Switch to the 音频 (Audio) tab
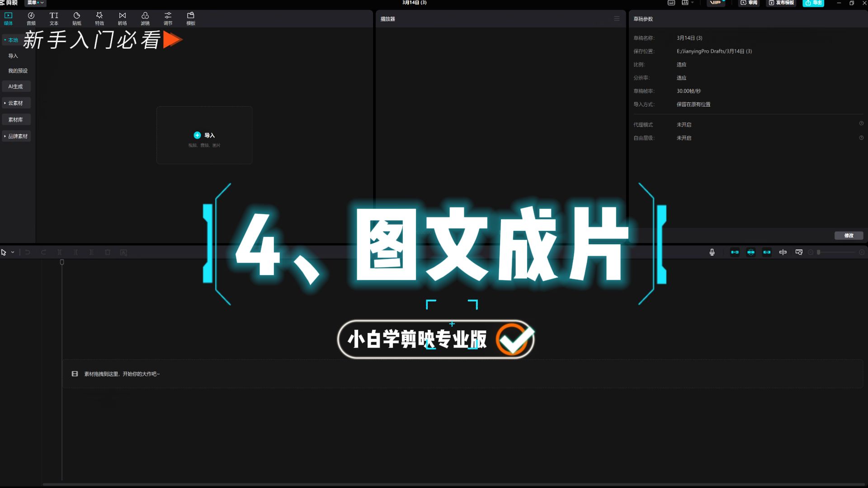The image size is (868, 488). coord(31,19)
